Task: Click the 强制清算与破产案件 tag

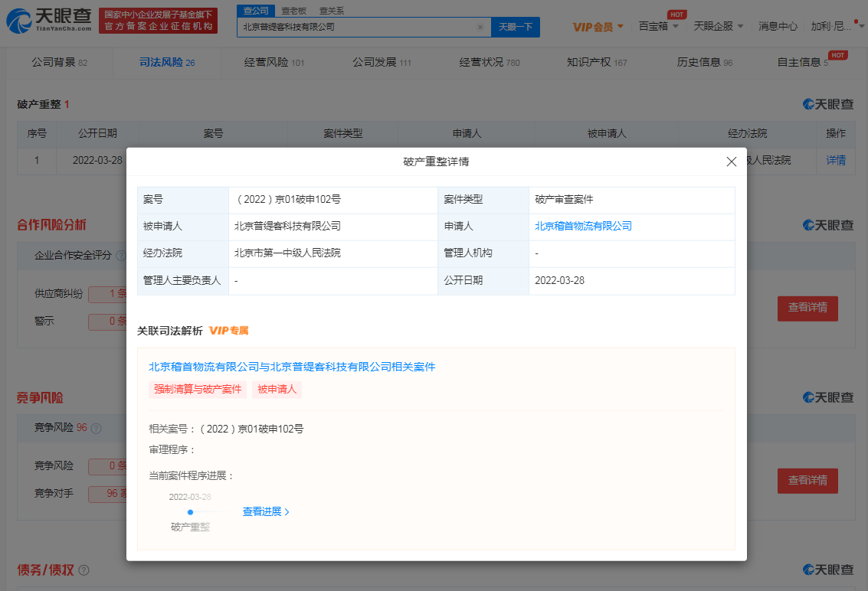Action: click(198, 390)
